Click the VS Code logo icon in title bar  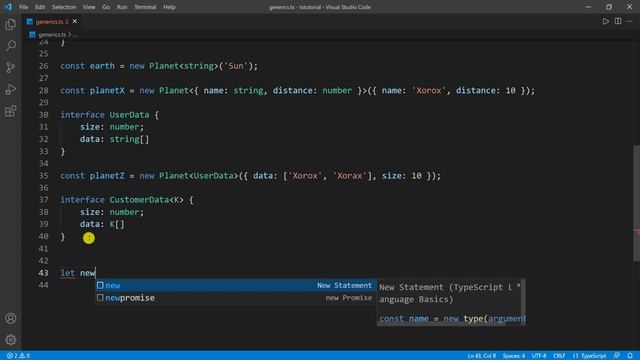8,7
